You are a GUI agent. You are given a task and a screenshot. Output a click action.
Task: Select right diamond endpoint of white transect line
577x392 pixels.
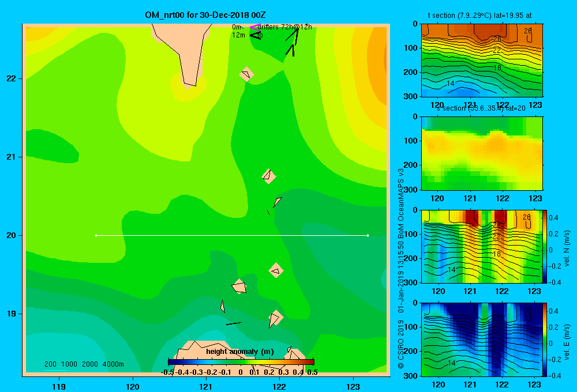click(x=368, y=235)
